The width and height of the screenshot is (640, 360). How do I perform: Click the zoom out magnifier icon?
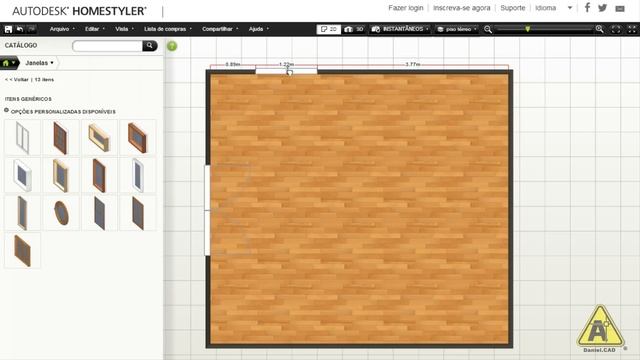tap(488, 29)
